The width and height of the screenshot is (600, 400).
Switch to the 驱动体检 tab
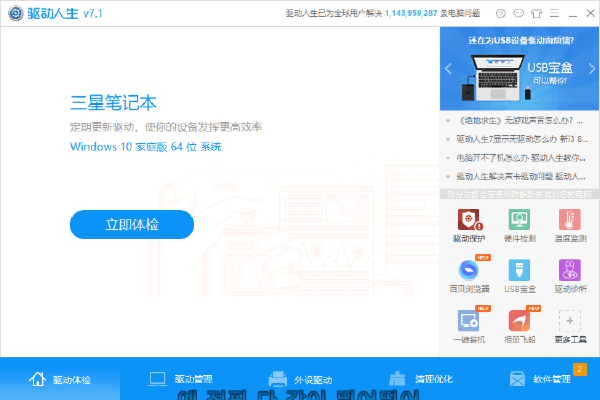click(60, 379)
